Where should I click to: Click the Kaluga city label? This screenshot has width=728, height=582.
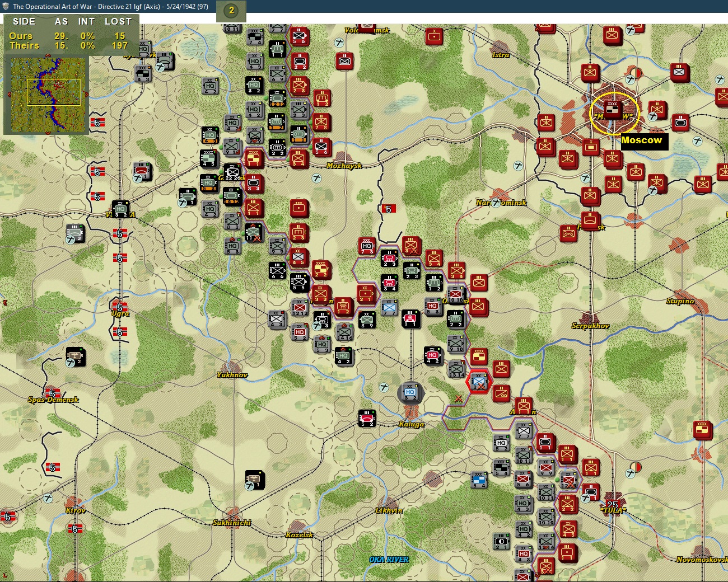411,424
